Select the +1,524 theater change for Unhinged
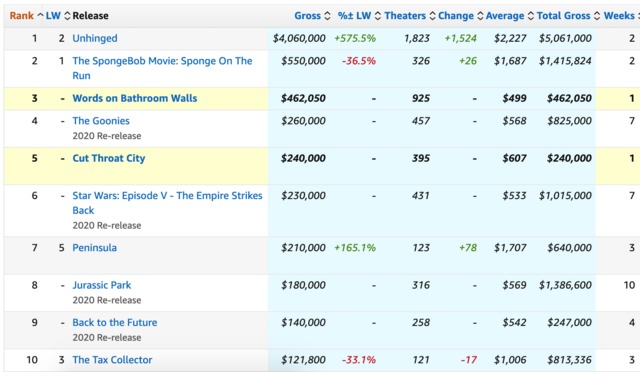This screenshot has height=372, width=640. click(x=460, y=38)
